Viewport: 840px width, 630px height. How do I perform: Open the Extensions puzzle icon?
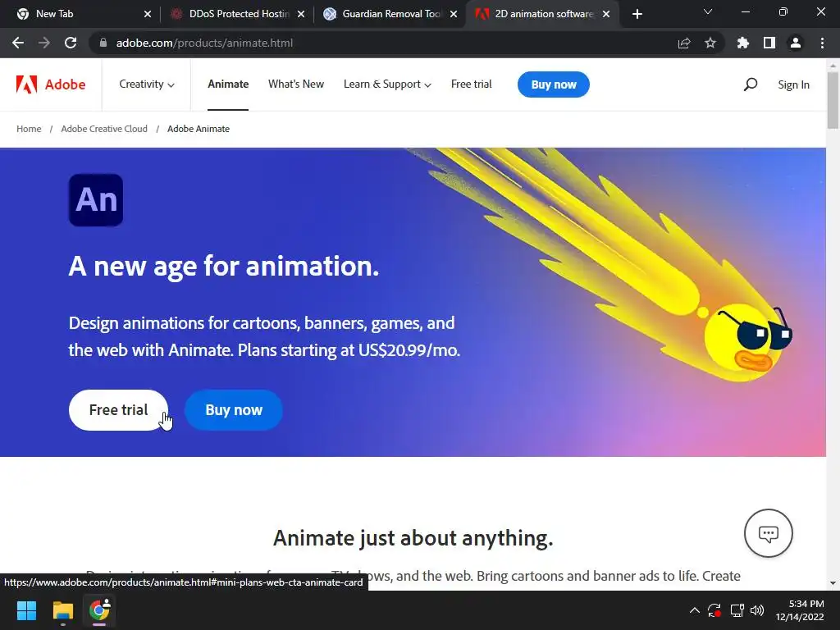tap(742, 43)
